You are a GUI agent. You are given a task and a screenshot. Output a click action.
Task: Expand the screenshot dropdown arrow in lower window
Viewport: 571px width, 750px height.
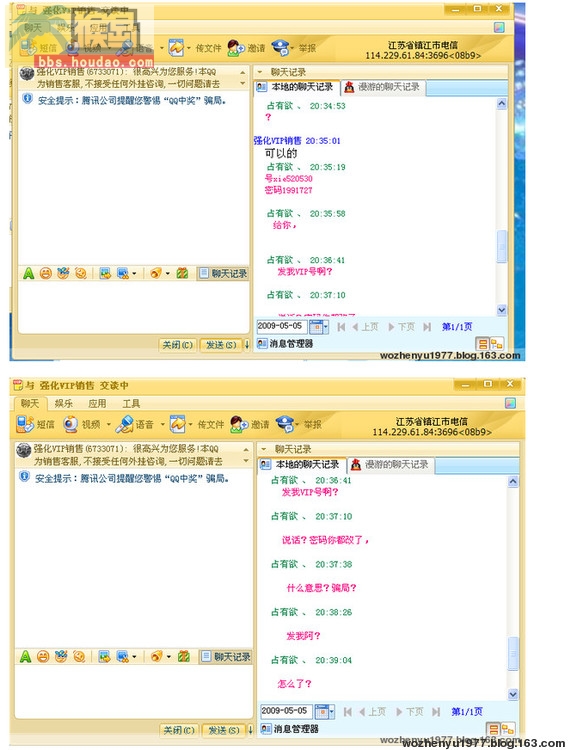point(134,657)
